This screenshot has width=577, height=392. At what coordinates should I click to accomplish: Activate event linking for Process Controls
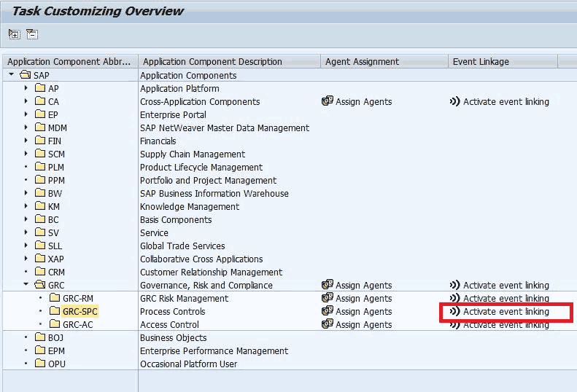point(506,311)
